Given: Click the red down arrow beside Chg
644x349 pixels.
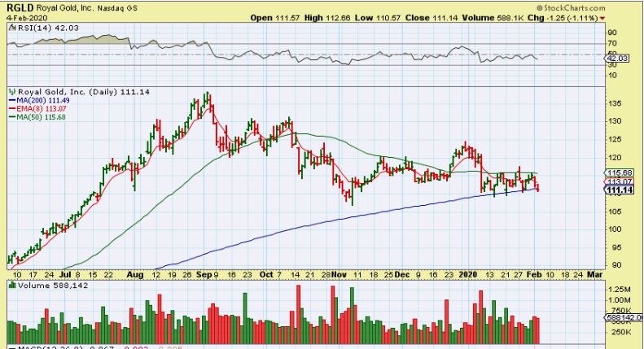Looking at the screenshot, I should point(602,19).
